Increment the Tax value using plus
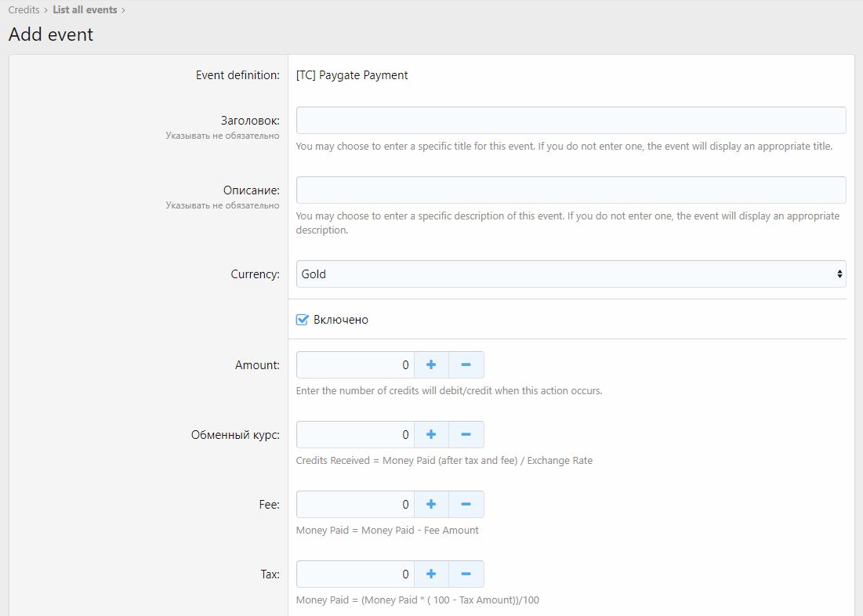Viewport: 863px width, 616px height. click(x=431, y=574)
